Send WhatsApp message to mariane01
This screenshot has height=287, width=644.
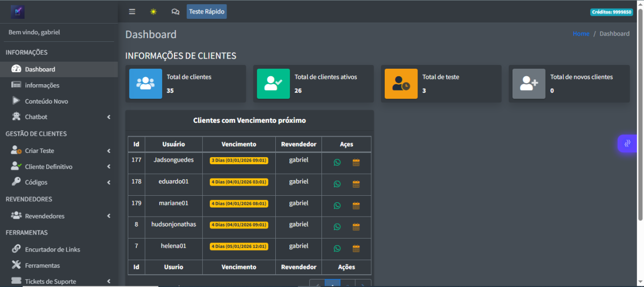337,205
